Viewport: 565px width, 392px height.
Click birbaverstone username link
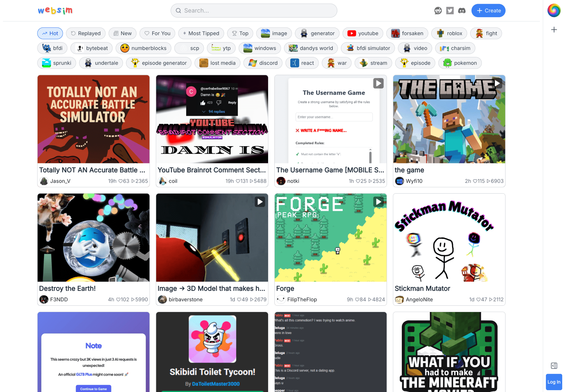186,299
